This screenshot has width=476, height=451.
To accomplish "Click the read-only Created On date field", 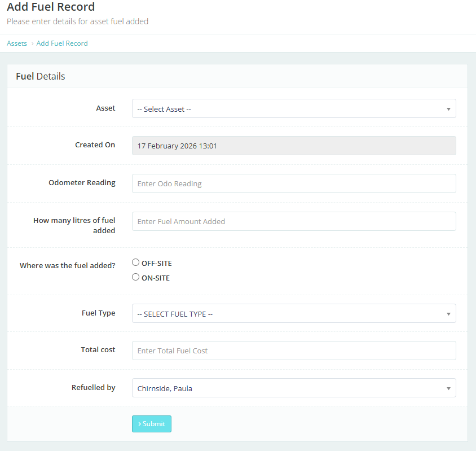I will 294,146.
